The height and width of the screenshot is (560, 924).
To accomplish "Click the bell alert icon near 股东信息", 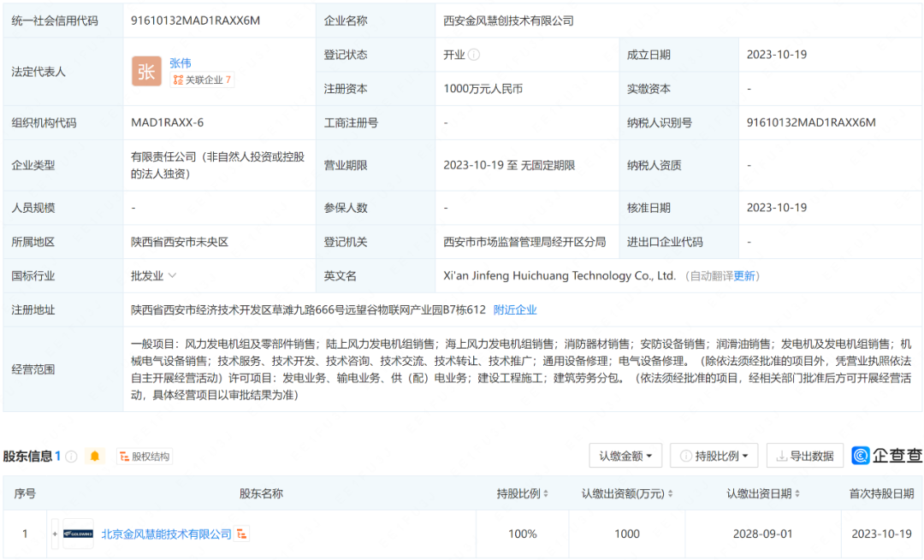I will (95, 457).
